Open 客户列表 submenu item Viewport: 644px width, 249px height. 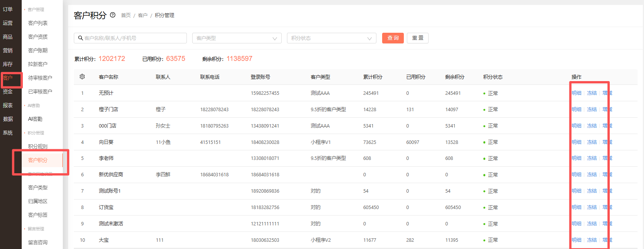pos(38,23)
